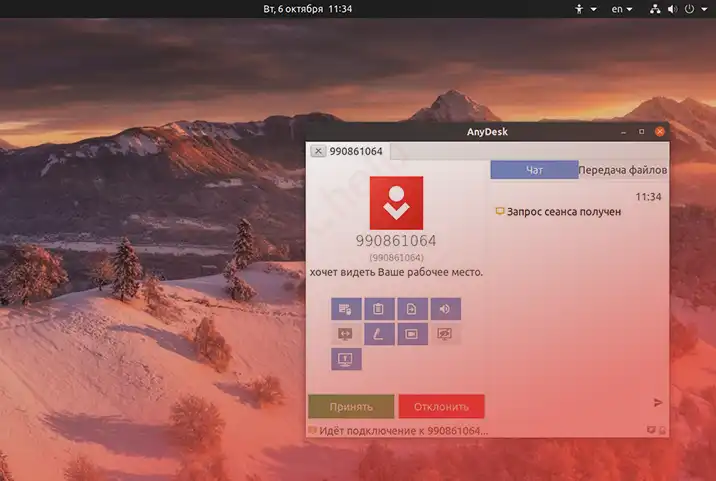Click the lock icon in status bar corner
Screen dimensions: 716x481
pos(662,430)
